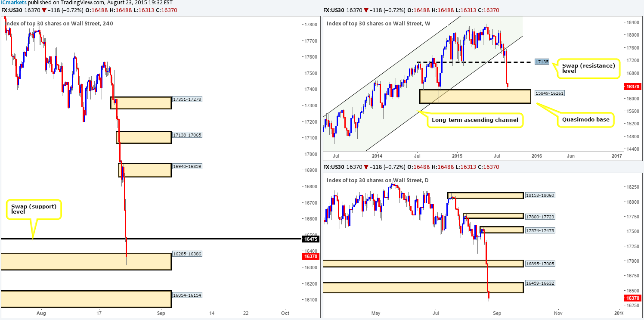Click the 240-minute chart title text
Screen dimensions: 644x320
click(59, 23)
